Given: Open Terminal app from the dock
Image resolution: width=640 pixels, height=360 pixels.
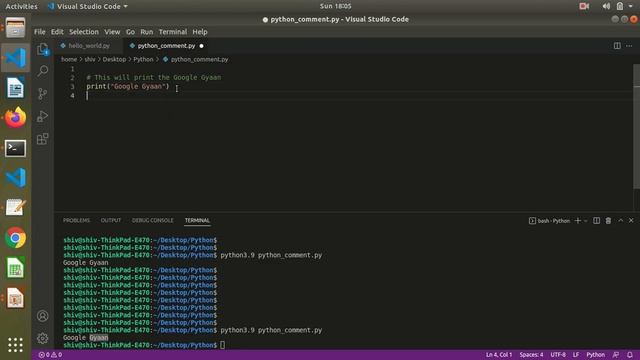Looking at the screenshot, I should pos(16,148).
